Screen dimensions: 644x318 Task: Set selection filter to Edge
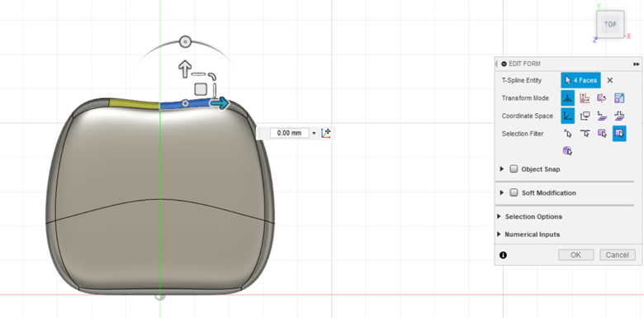coord(585,134)
